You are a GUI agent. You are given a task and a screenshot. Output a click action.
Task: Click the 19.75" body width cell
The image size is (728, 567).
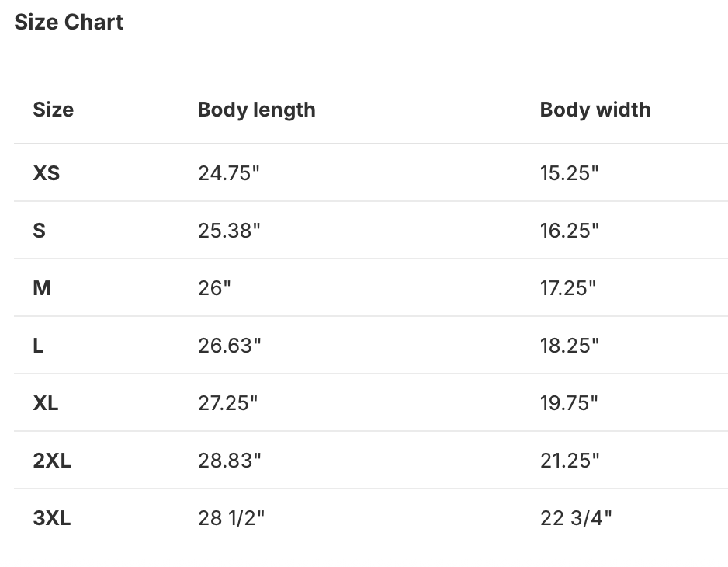pos(569,403)
